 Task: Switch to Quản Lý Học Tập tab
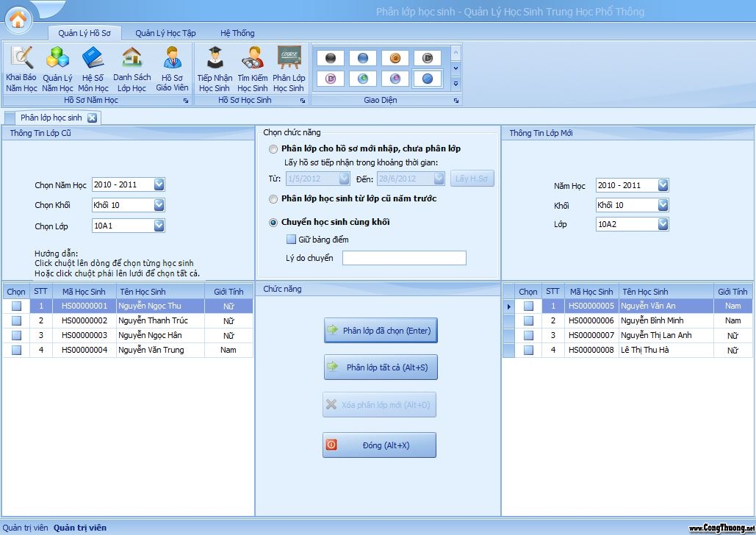(x=165, y=33)
